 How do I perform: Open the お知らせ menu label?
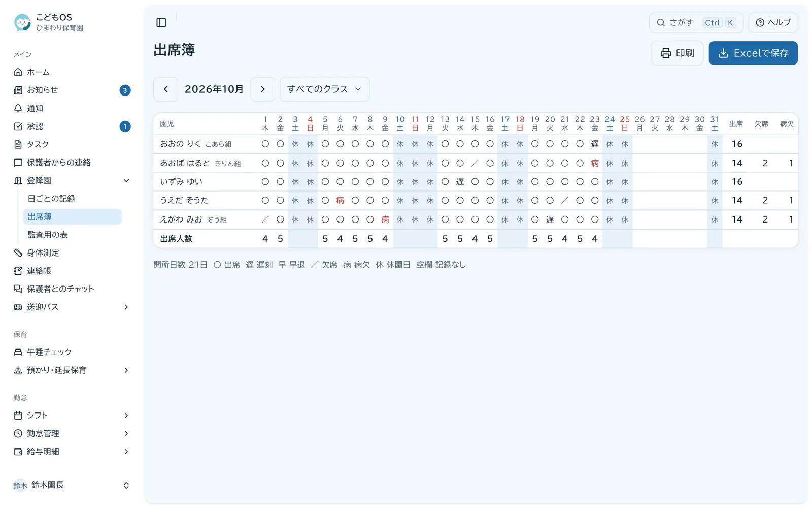click(43, 90)
